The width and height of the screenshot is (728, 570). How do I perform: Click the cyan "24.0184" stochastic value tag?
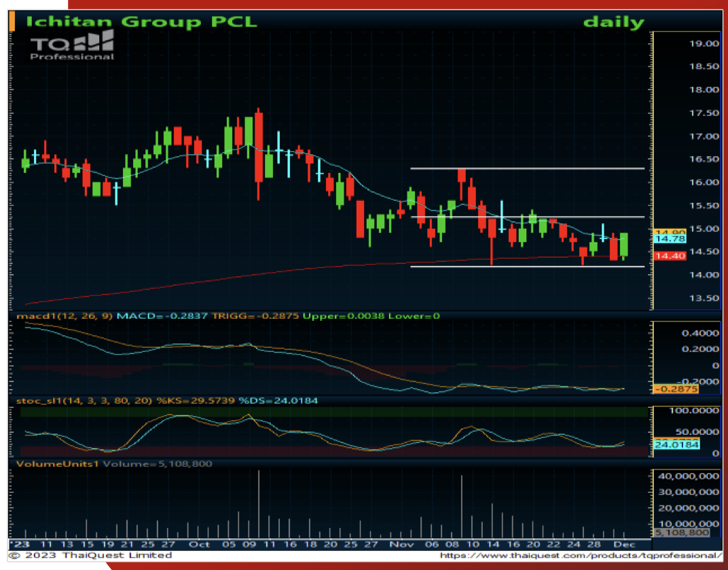[x=676, y=444]
